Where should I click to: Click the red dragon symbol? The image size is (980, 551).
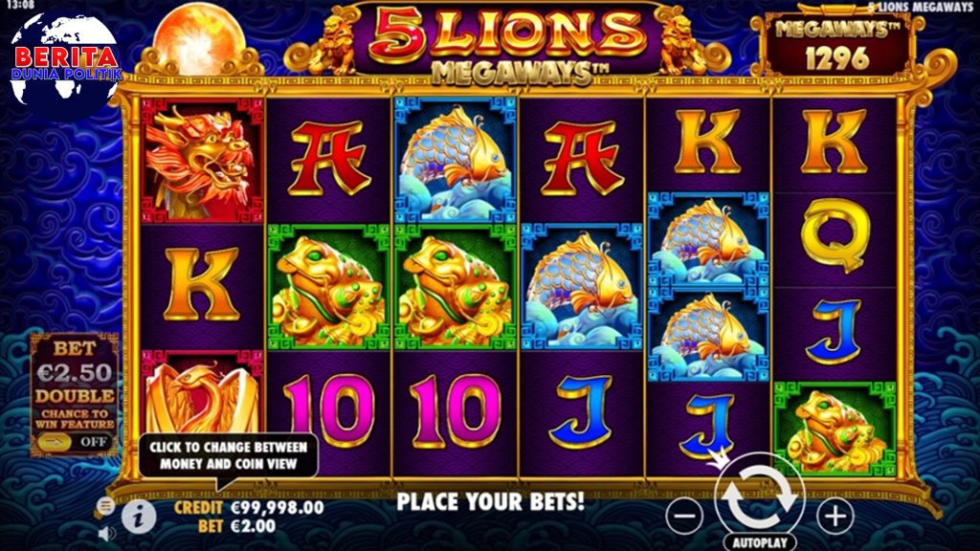coord(201,161)
